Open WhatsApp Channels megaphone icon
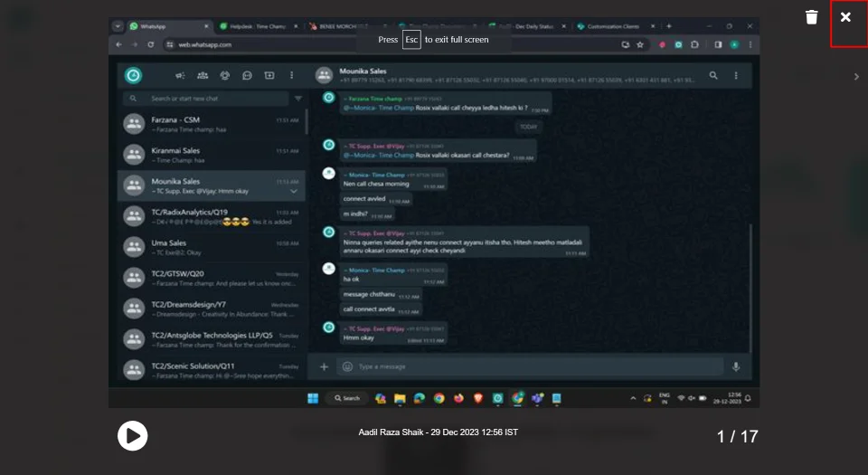868x475 pixels. coord(180,75)
